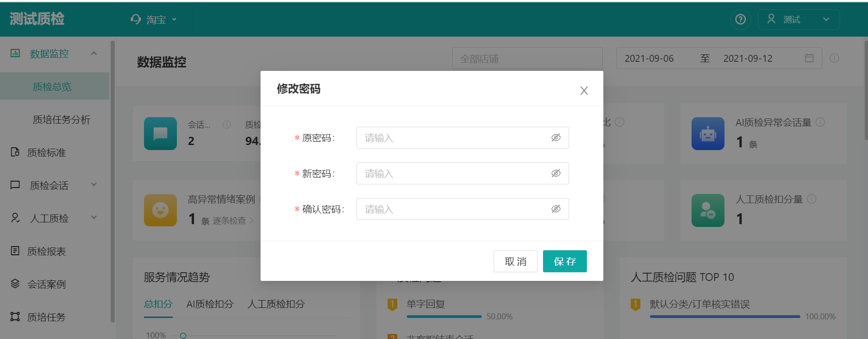
Task: Click the 默认分类/订单核实错误 progress bar
Action: 725,317
